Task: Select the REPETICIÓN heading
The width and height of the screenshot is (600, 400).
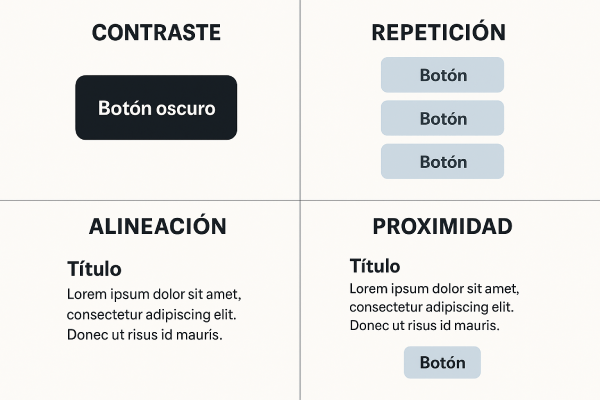Action: [x=438, y=33]
